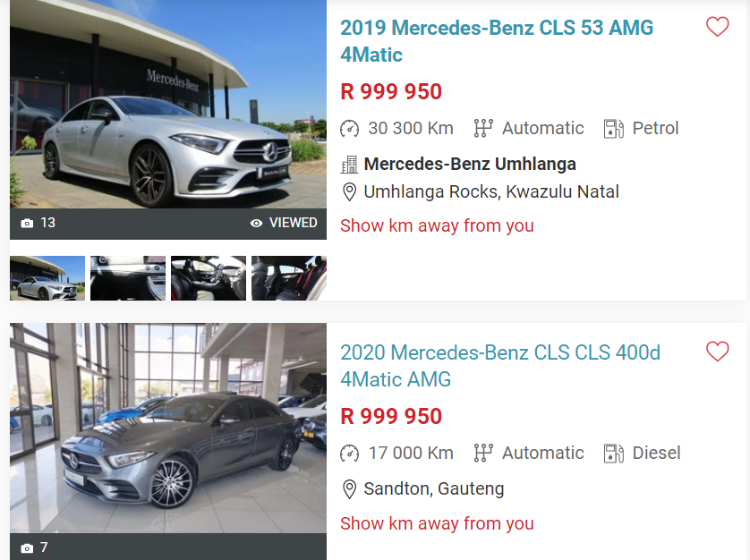
Task: Click the silver CLS 53 main photo
Action: pos(168,116)
